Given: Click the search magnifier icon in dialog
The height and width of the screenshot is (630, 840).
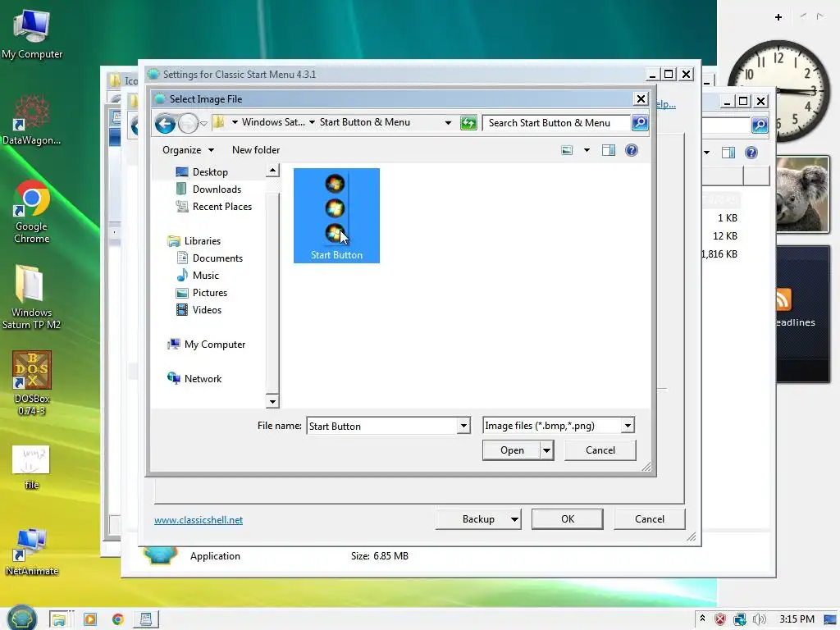Looking at the screenshot, I should pyautogui.click(x=640, y=123).
